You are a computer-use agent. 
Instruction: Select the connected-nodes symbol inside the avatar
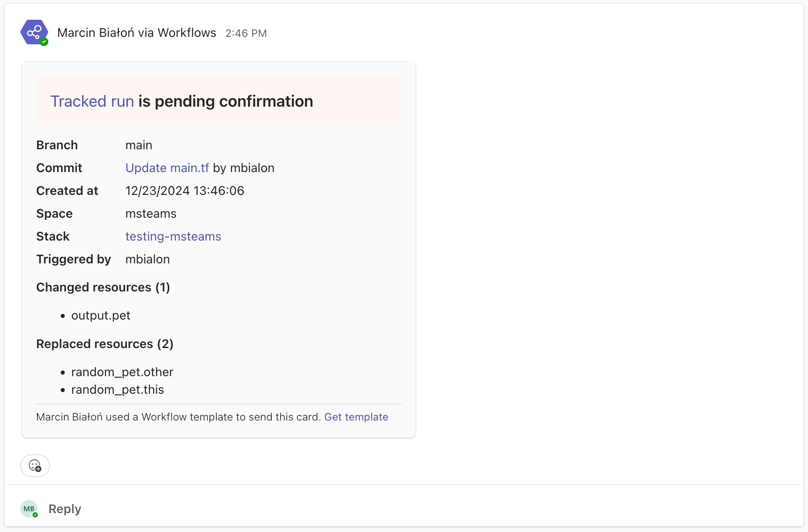[x=34, y=32]
